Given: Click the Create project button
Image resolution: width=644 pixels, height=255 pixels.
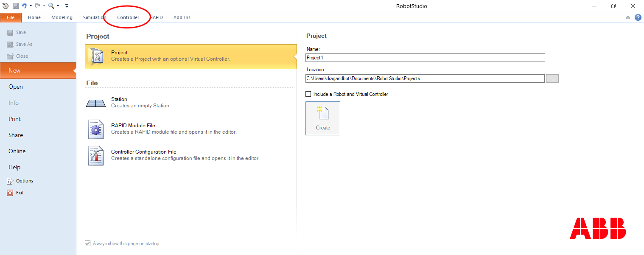Looking at the screenshot, I should [323, 118].
